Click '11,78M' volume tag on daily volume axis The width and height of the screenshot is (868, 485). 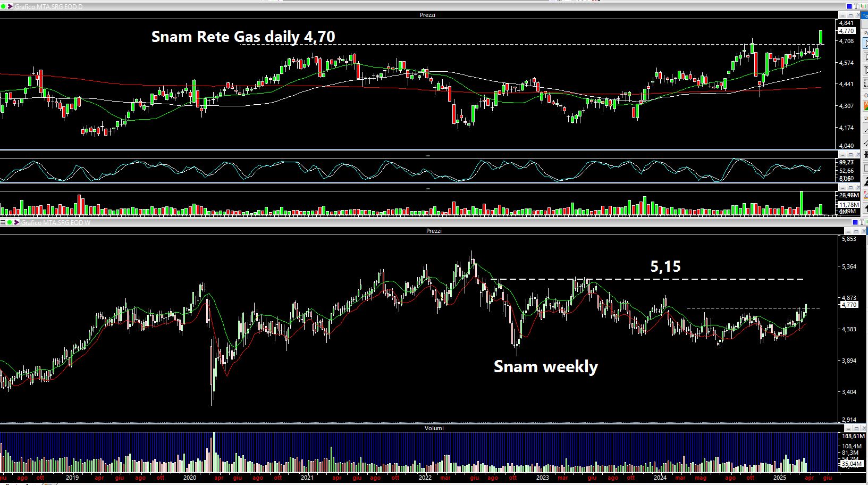tap(849, 205)
